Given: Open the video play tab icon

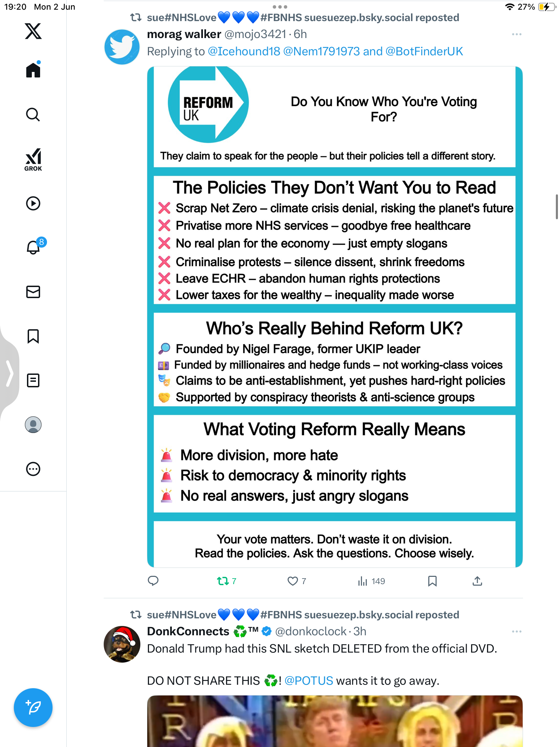Looking at the screenshot, I should pos(33,203).
